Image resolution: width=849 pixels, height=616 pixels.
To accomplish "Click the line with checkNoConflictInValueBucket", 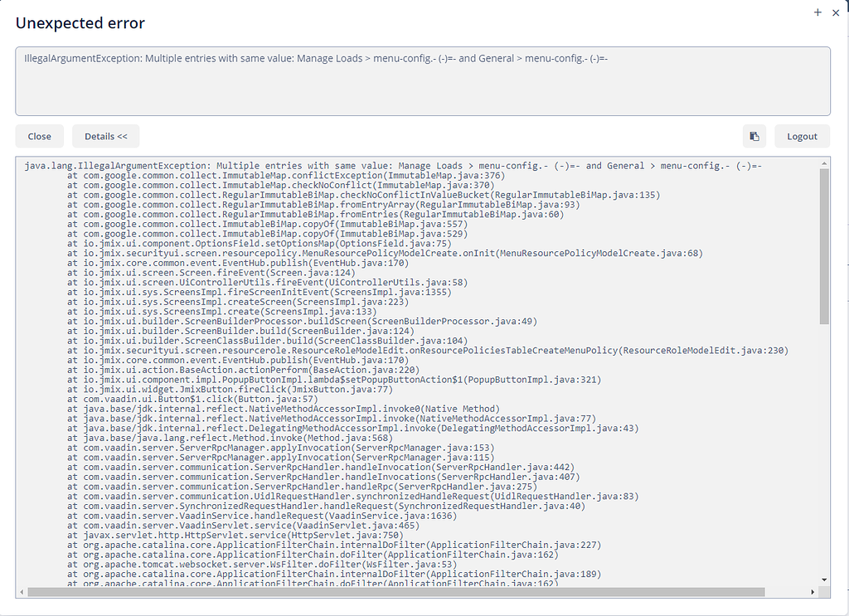I will point(364,195).
